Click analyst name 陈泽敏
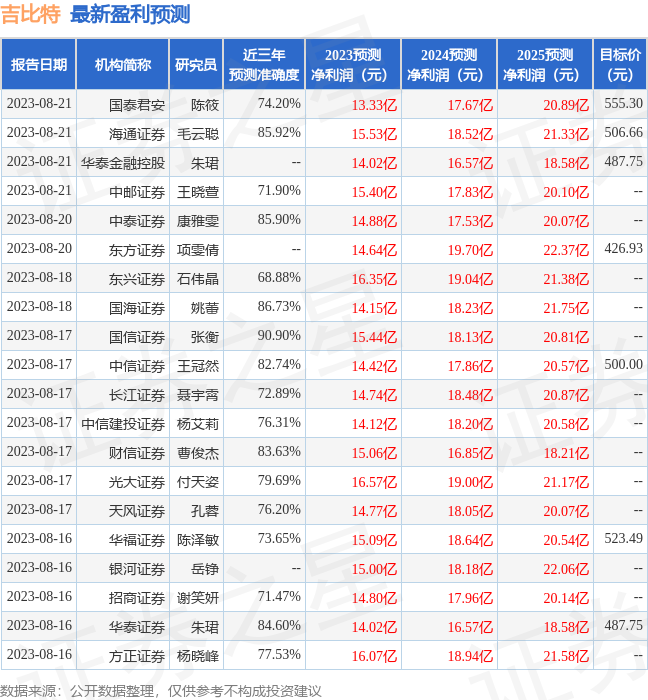 (198, 540)
